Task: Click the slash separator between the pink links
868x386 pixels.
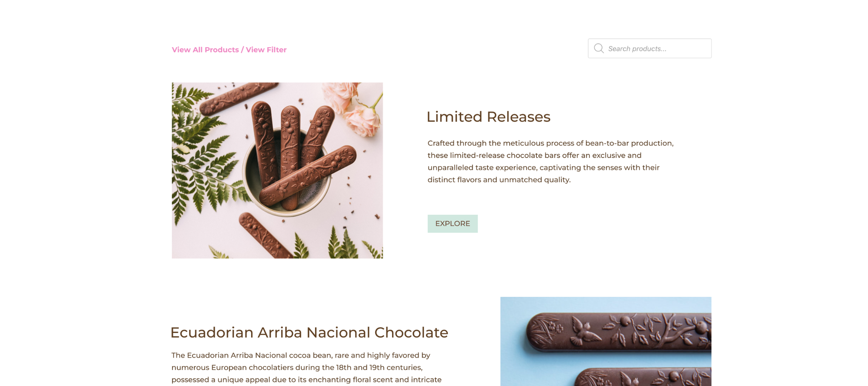Action: pyautogui.click(x=242, y=50)
